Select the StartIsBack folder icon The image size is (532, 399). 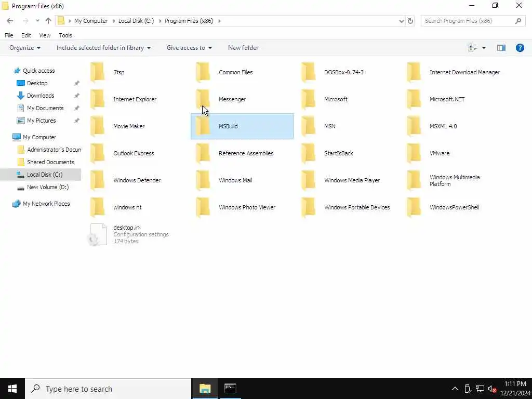(309, 153)
